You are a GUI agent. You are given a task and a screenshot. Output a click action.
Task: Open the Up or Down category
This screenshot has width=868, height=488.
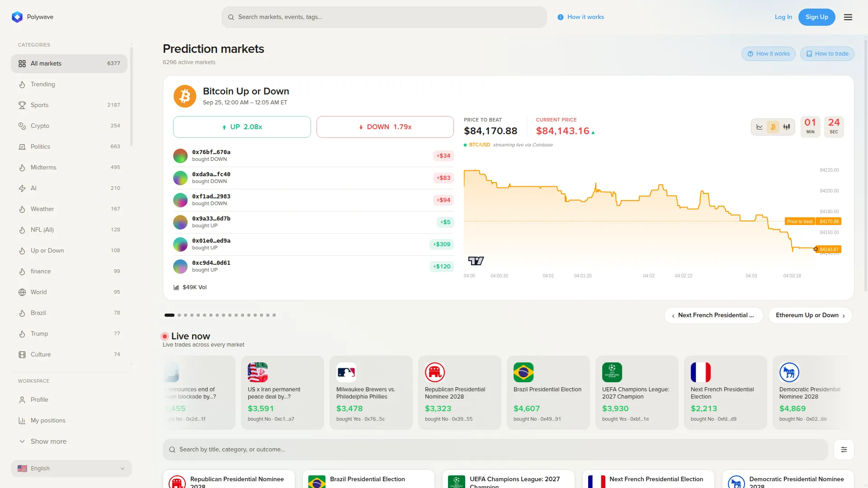[69, 251]
